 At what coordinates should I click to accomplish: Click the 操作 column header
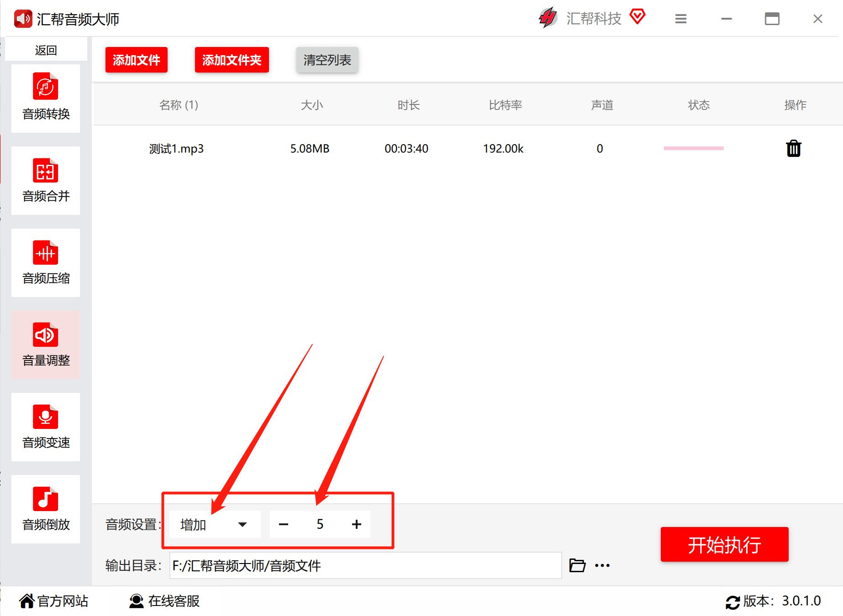pos(796,105)
